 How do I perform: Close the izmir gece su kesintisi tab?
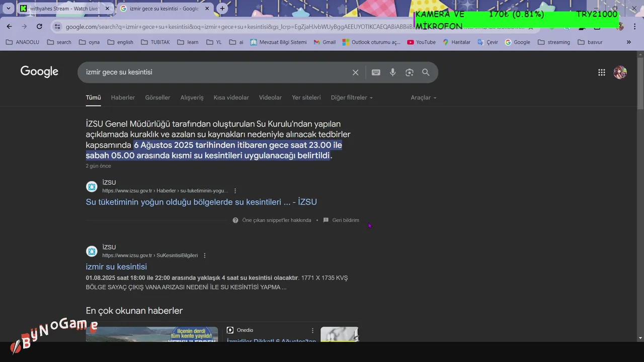(x=207, y=9)
